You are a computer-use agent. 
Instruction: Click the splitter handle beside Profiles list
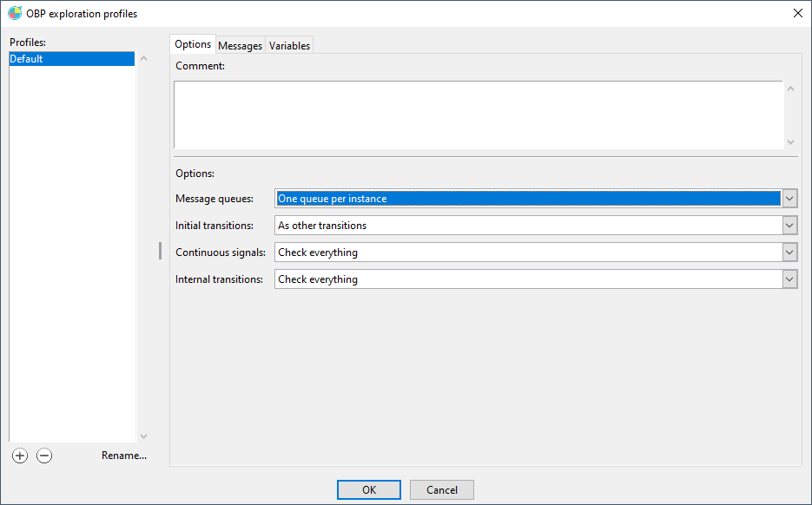pyautogui.click(x=160, y=251)
